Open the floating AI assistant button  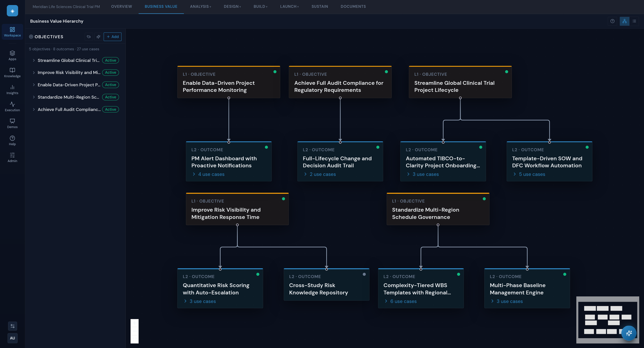[629, 333]
